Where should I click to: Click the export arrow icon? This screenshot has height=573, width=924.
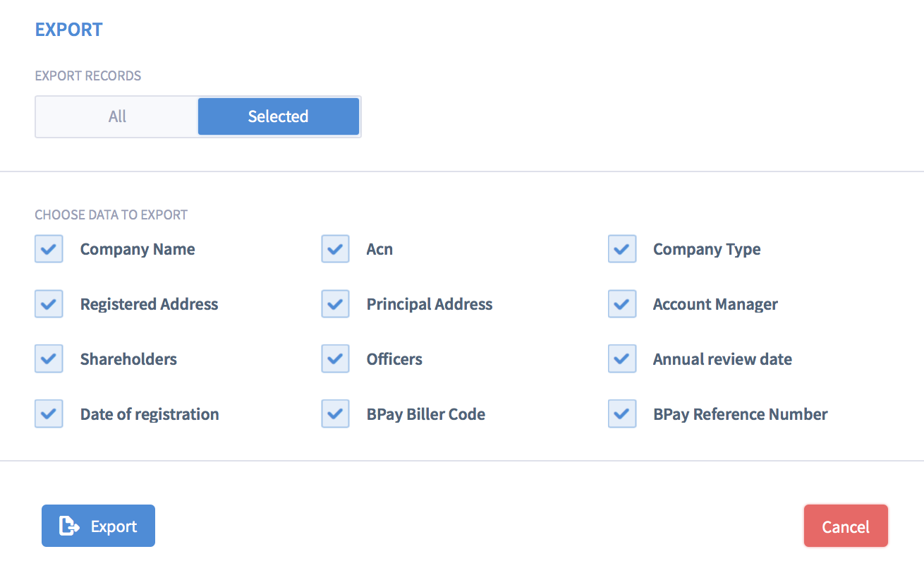69,526
